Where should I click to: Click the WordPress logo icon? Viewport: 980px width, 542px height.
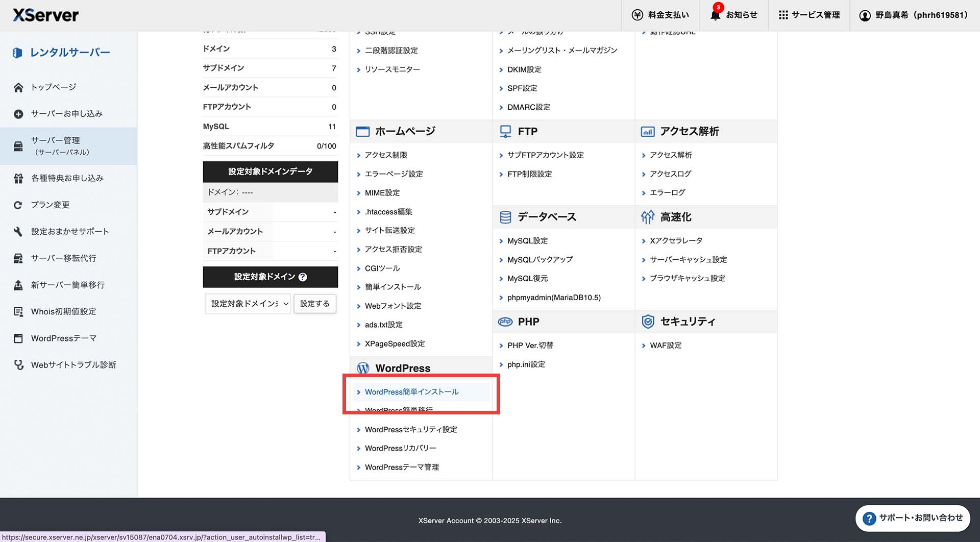coord(363,368)
